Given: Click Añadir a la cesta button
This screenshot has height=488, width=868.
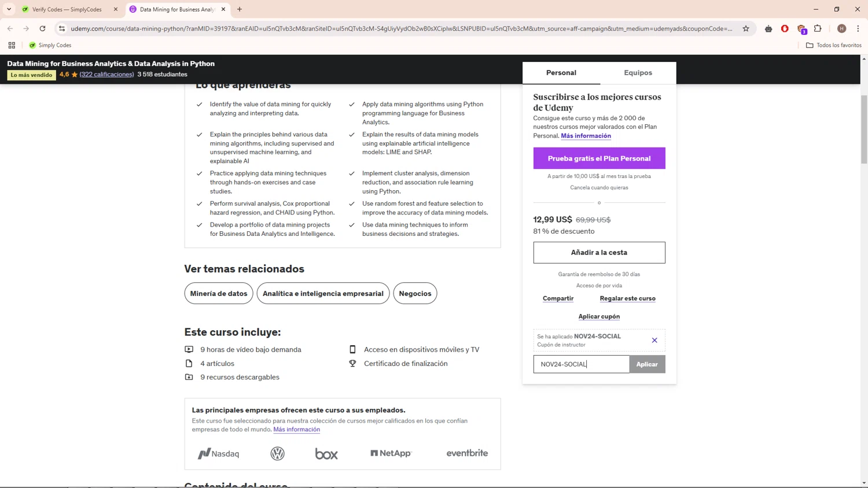Looking at the screenshot, I should click(599, 253).
